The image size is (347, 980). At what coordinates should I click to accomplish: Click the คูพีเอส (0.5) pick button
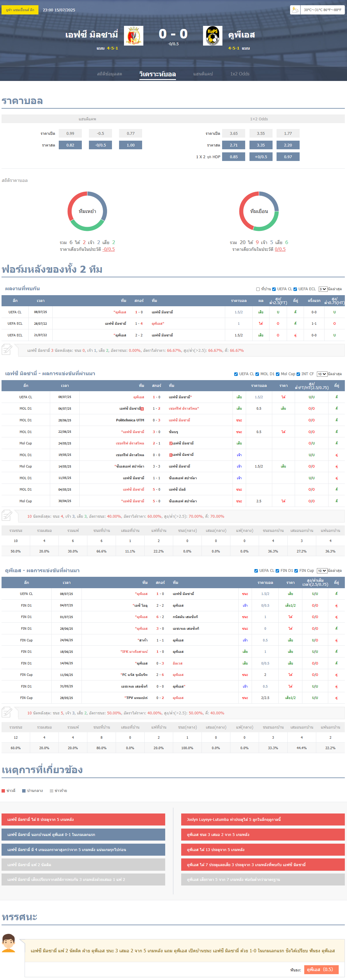321,969
